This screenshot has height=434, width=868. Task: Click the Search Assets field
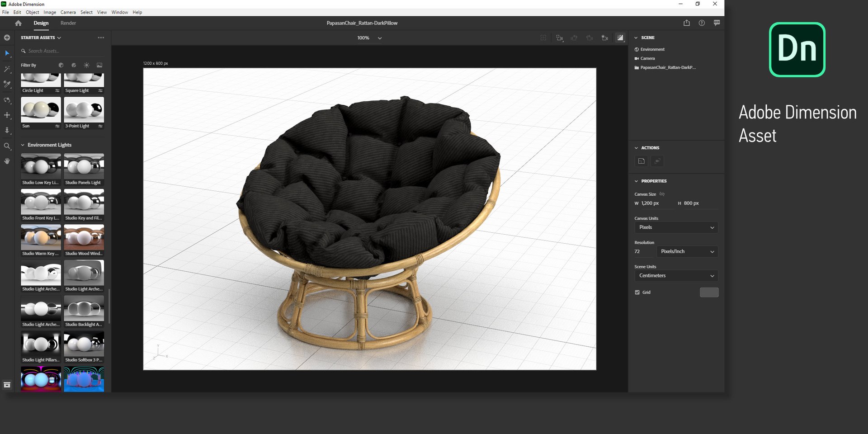click(x=63, y=51)
